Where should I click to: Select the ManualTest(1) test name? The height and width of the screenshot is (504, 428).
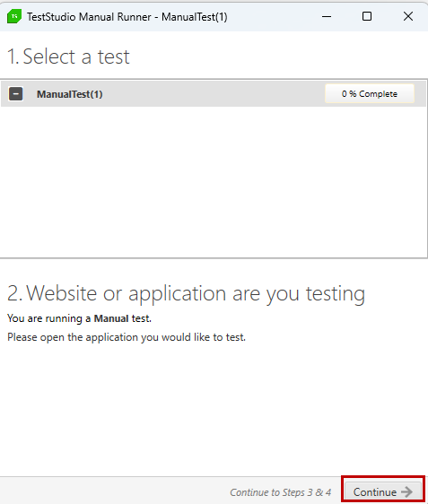click(69, 94)
